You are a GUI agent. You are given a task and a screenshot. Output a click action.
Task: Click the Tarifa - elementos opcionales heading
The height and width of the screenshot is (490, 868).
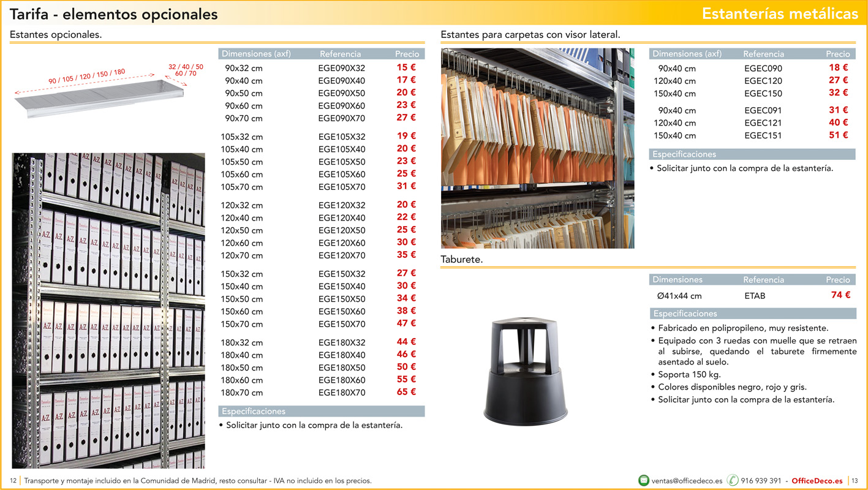(114, 13)
